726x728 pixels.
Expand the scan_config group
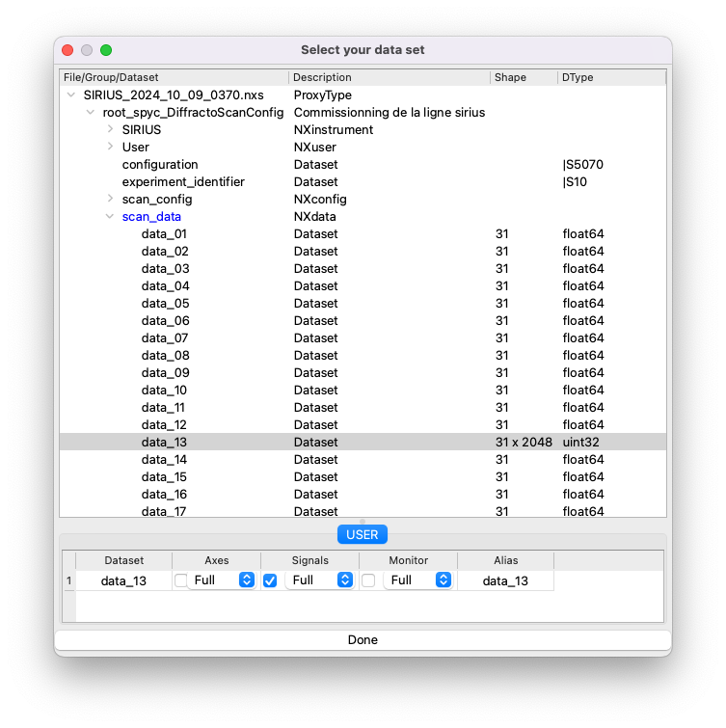(110, 199)
